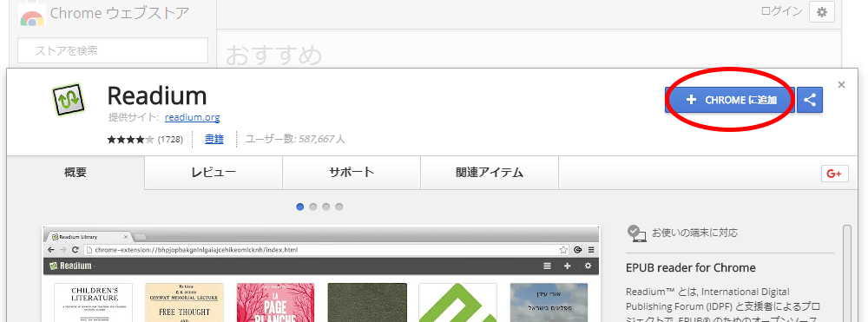The image size is (868, 322).
Task: Select the fourth screenshot carousel dot
Action: click(x=339, y=207)
